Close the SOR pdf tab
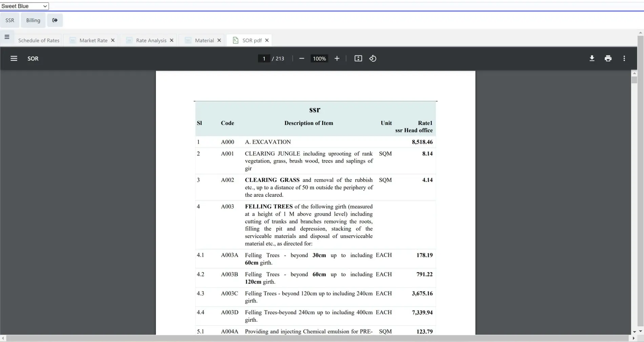 (x=267, y=40)
